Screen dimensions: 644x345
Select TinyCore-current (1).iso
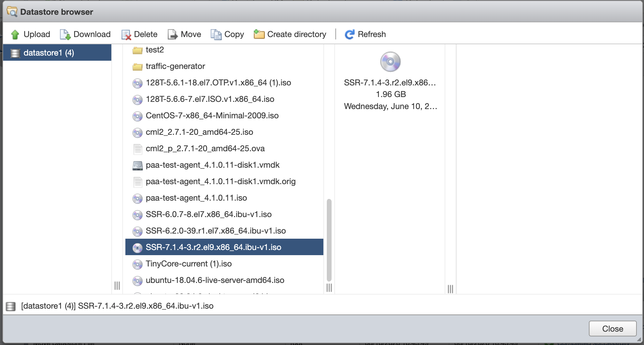[x=189, y=264]
